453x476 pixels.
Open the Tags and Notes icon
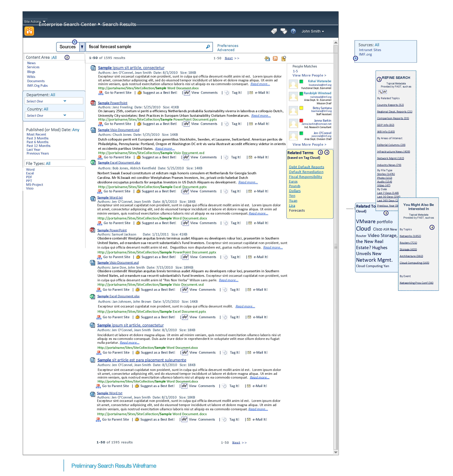[283, 31]
